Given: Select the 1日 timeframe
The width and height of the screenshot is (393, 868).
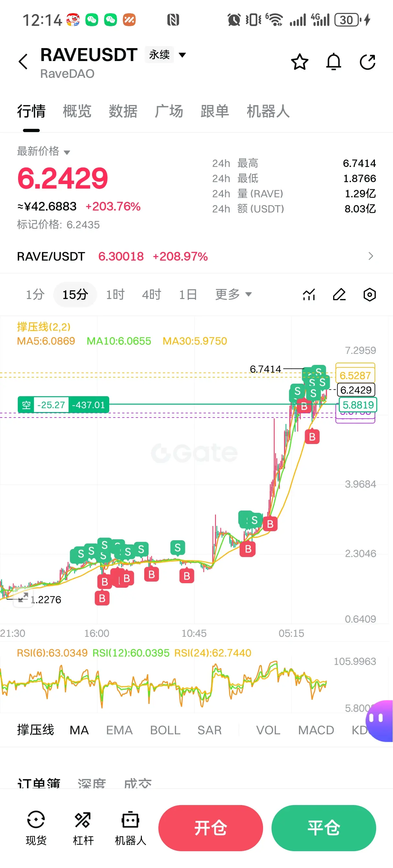Looking at the screenshot, I should (188, 294).
